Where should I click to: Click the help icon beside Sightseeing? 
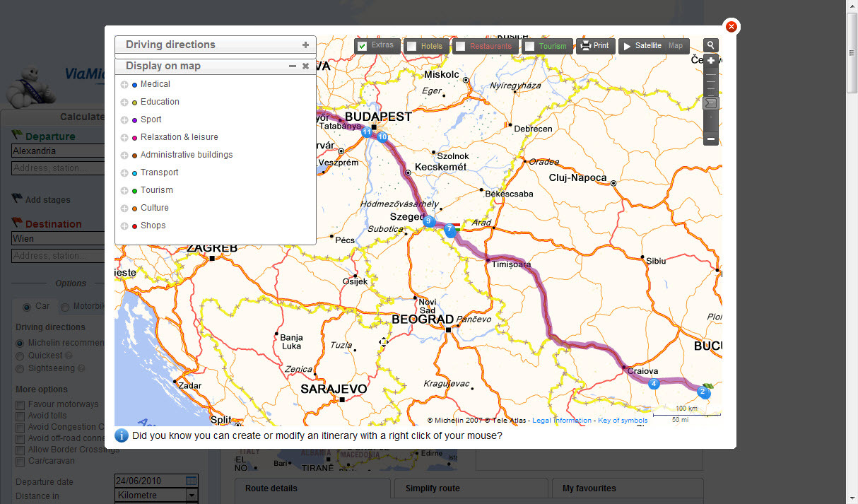81,368
